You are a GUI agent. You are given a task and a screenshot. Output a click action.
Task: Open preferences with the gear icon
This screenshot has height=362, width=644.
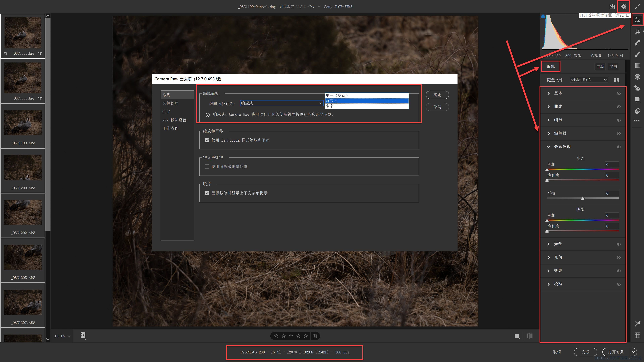point(624,7)
